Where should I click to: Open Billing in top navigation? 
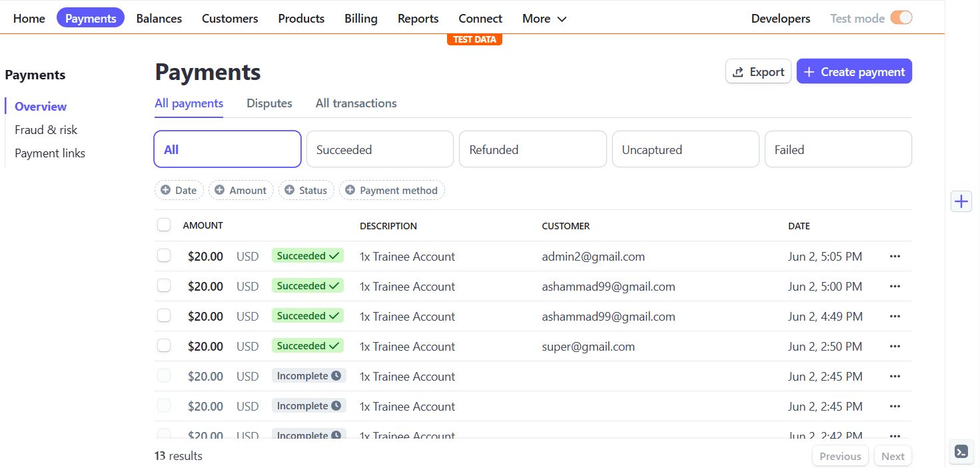click(x=361, y=19)
